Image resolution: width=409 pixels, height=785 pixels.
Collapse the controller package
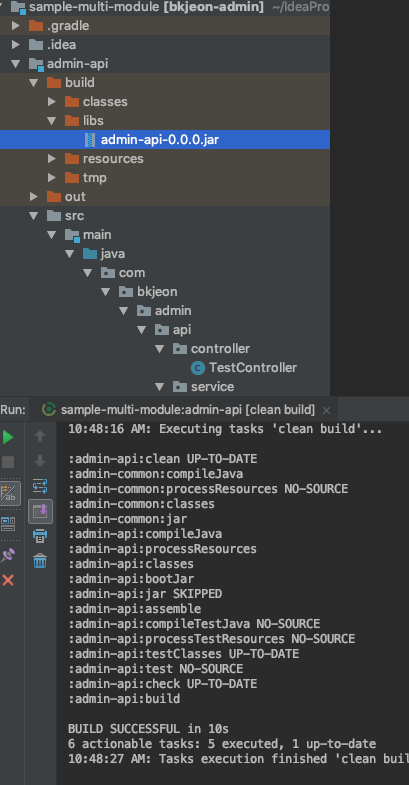[160, 349]
